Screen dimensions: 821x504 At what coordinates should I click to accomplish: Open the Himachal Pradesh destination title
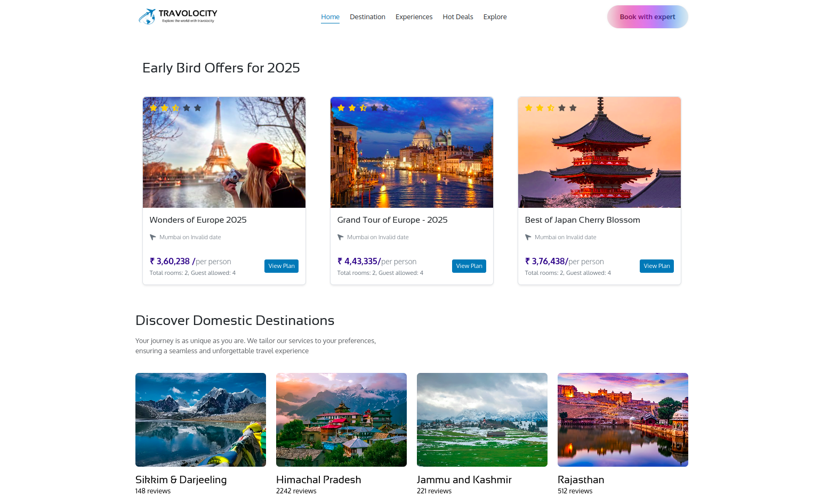(318, 479)
